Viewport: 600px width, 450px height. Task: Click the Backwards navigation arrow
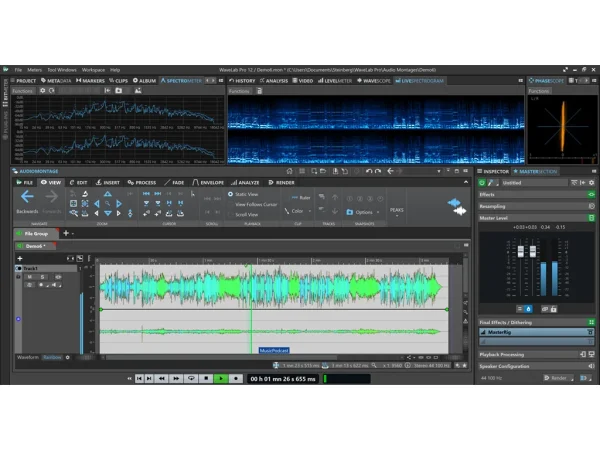[x=27, y=198]
